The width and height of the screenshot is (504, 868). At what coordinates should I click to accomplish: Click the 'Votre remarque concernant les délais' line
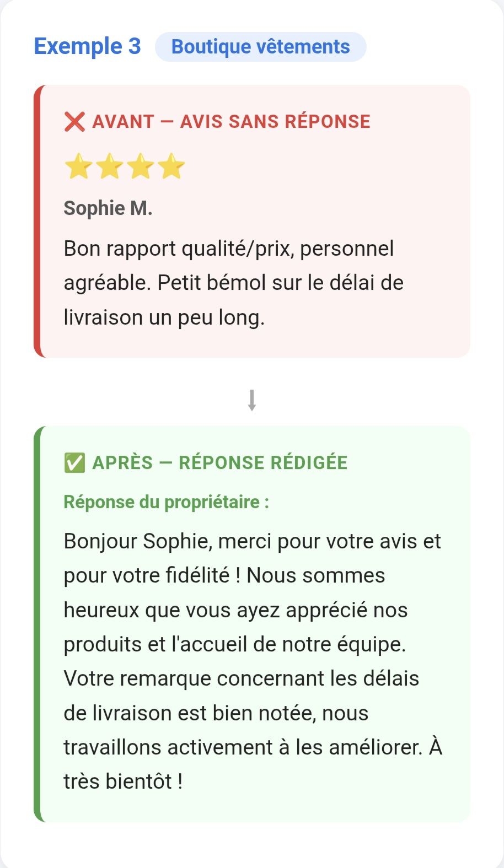point(241,678)
